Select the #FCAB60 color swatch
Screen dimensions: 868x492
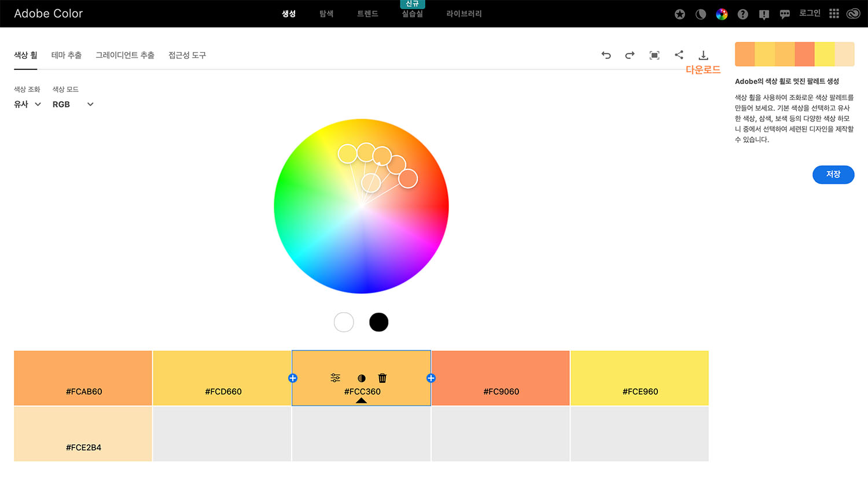click(83, 378)
